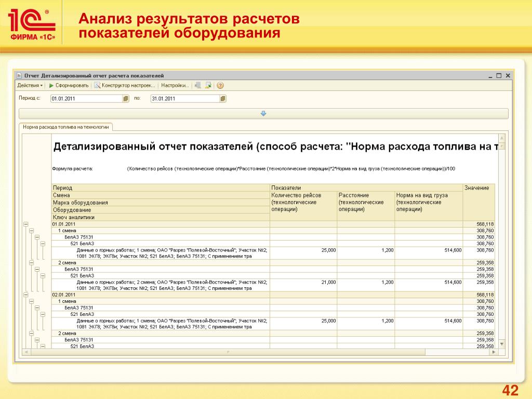The height and width of the screenshot is (399, 532).
Task: Open calendar picker for the по date
Action: (223, 99)
